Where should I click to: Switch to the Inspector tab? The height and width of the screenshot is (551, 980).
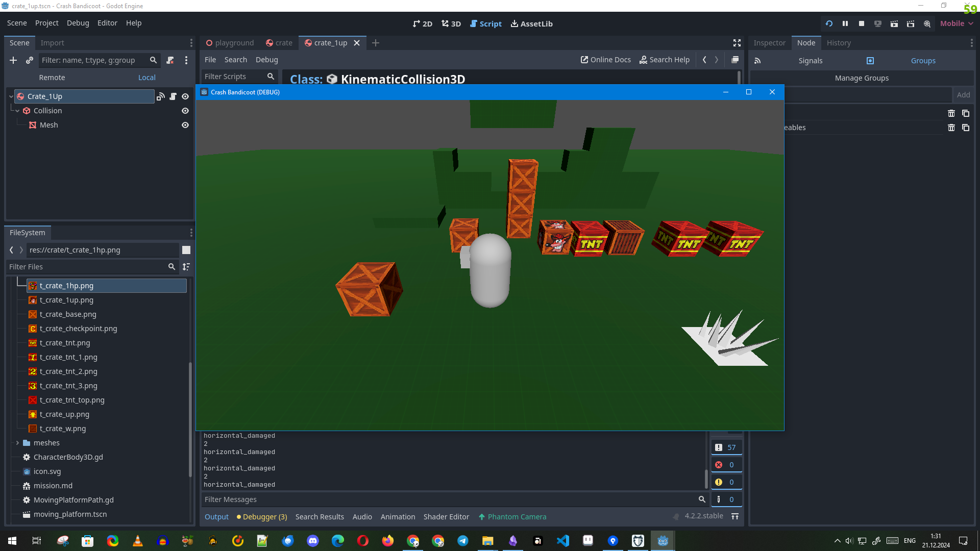pyautogui.click(x=769, y=43)
